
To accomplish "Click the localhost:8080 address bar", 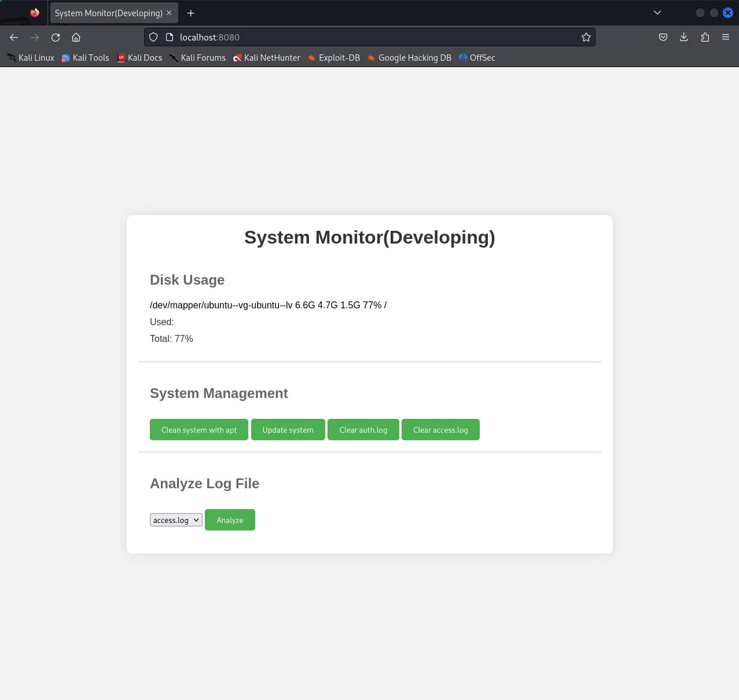I will (369, 37).
